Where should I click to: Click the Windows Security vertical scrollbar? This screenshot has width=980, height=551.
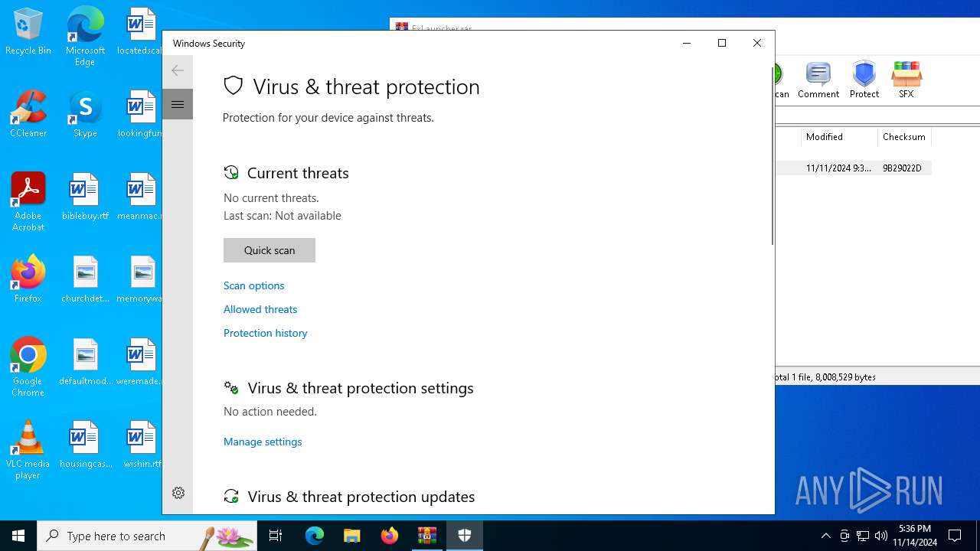[x=772, y=156]
